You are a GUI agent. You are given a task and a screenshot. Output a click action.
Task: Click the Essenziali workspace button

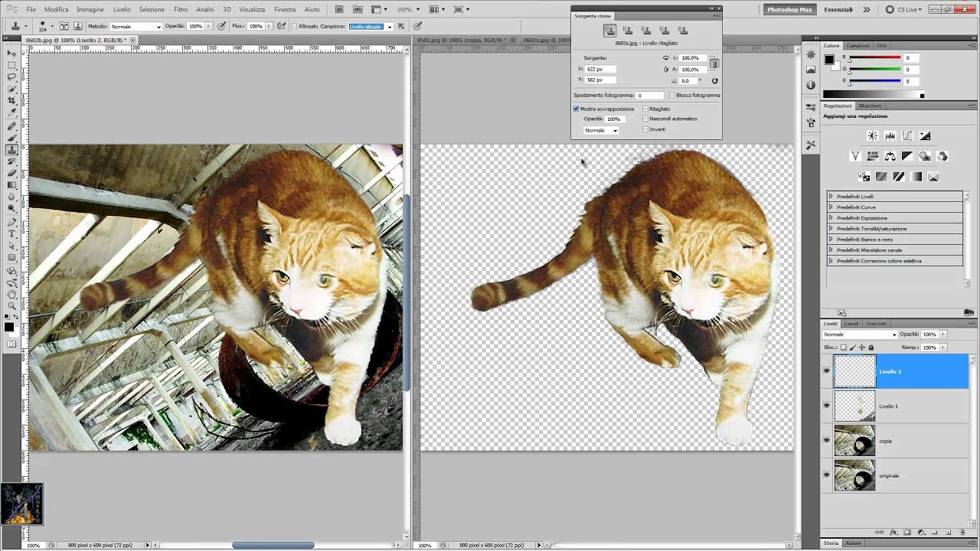[x=838, y=10]
